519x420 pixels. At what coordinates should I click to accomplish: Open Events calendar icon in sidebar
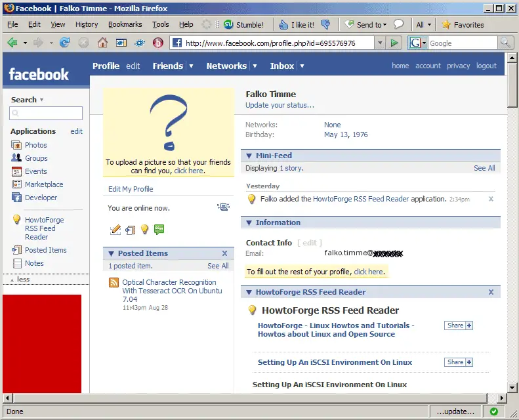tap(16, 171)
